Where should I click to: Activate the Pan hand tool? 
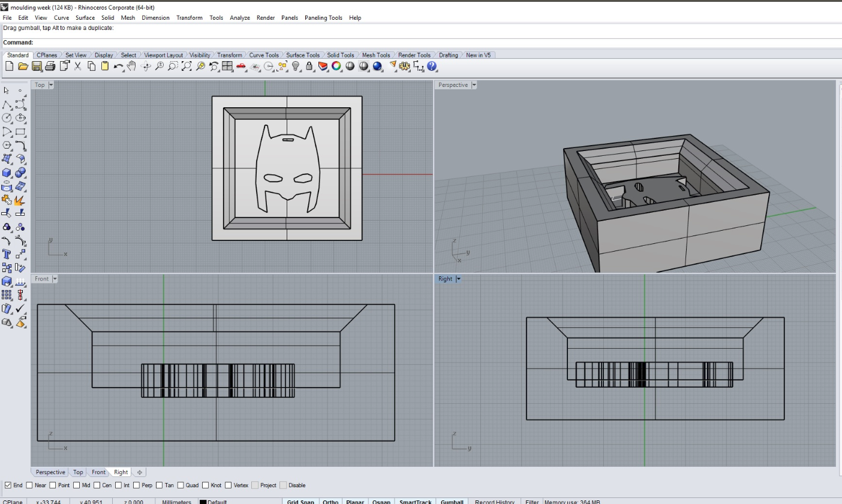[x=131, y=67]
